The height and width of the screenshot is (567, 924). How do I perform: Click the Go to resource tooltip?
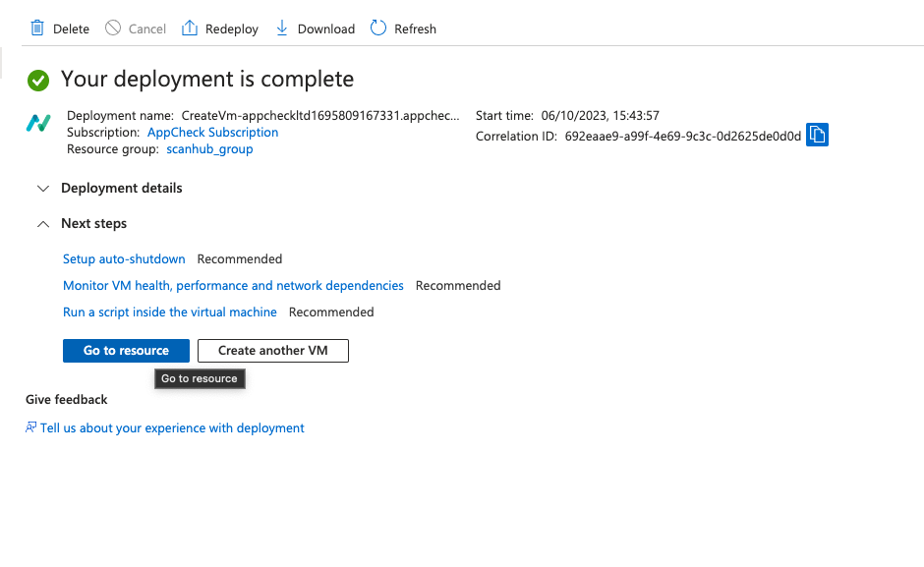(x=200, y=378)
